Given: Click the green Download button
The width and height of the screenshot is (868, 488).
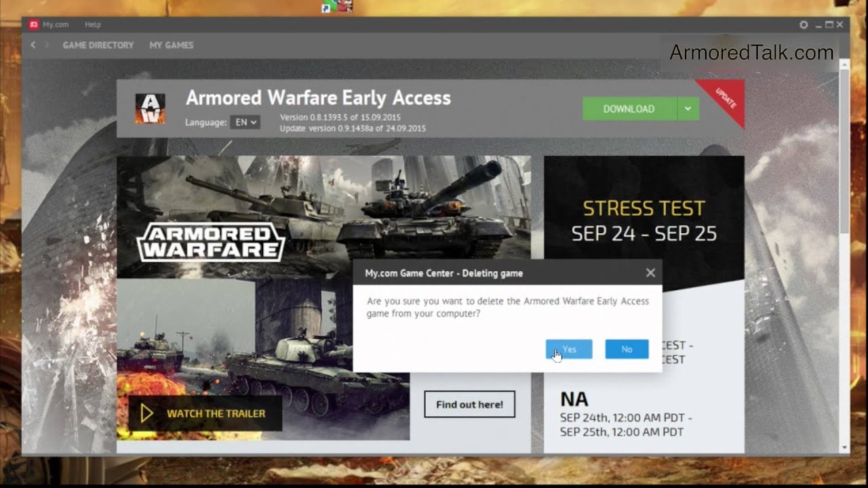Looking at the screenshot, I should (629, 108).
